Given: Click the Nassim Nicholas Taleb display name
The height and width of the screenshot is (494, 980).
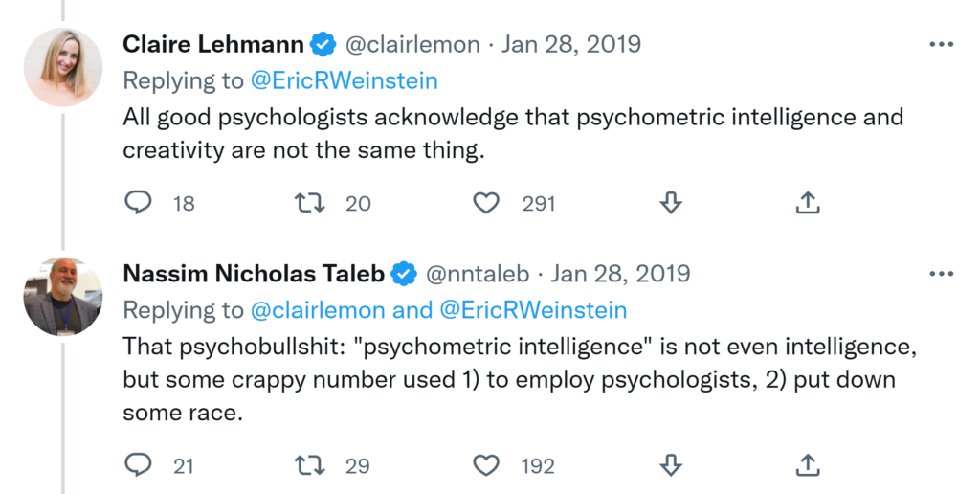Looking at the screenshot, I should pyautogui.click(x=254, y=274).
